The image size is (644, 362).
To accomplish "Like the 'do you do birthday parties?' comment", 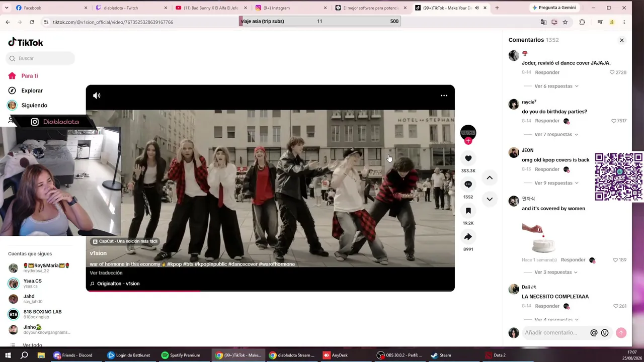I will pyautogui.click(x=614, y=121).
